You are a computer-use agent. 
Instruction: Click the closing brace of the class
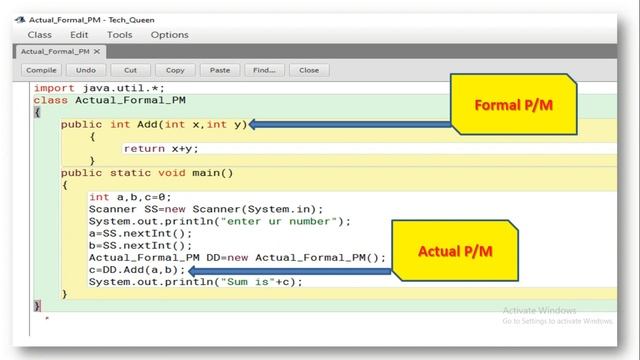[x=37, y=306]
